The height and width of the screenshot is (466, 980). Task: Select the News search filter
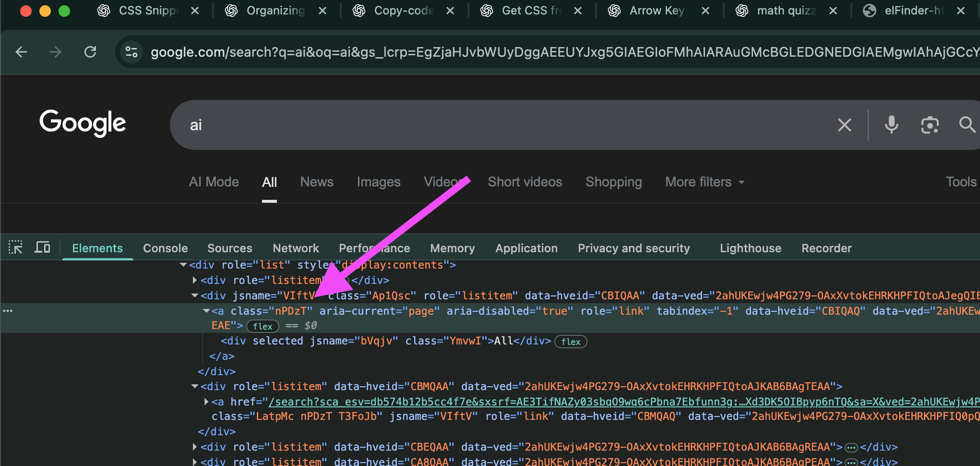[316, 182]
